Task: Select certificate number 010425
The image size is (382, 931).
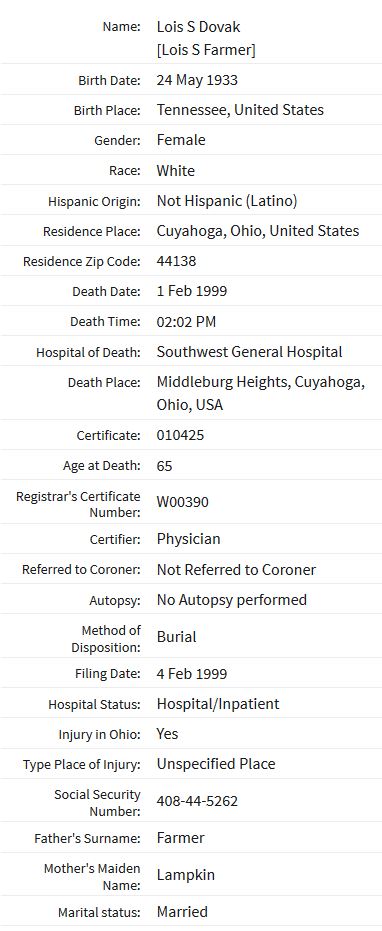Action: pyautogui.click(x=181, y=435)
